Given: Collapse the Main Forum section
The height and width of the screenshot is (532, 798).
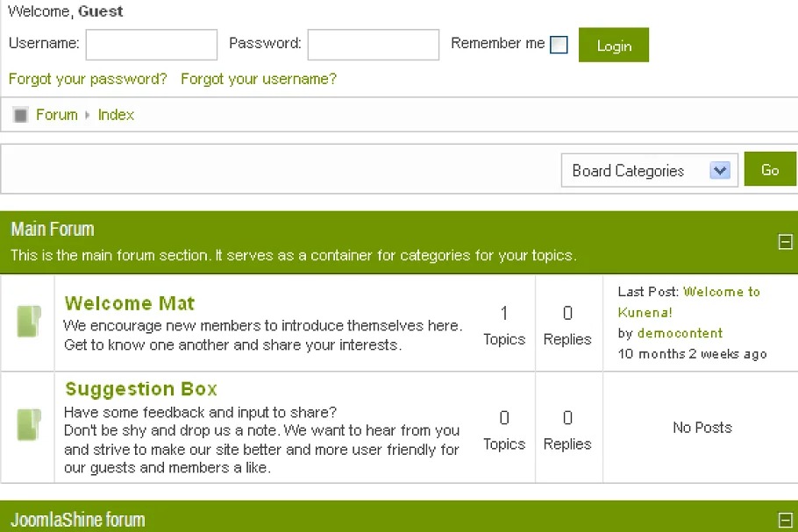Looking at the screenshot, I should click(x=785, y=242).
